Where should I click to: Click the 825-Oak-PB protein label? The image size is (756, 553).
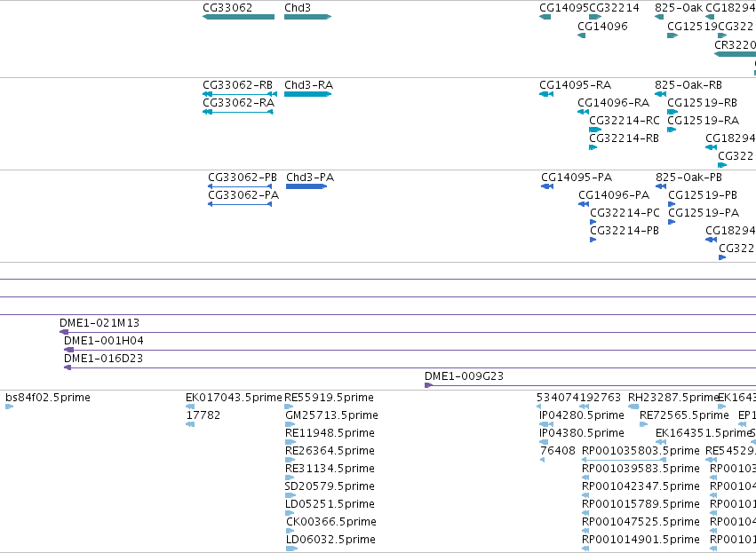[689, 178]
